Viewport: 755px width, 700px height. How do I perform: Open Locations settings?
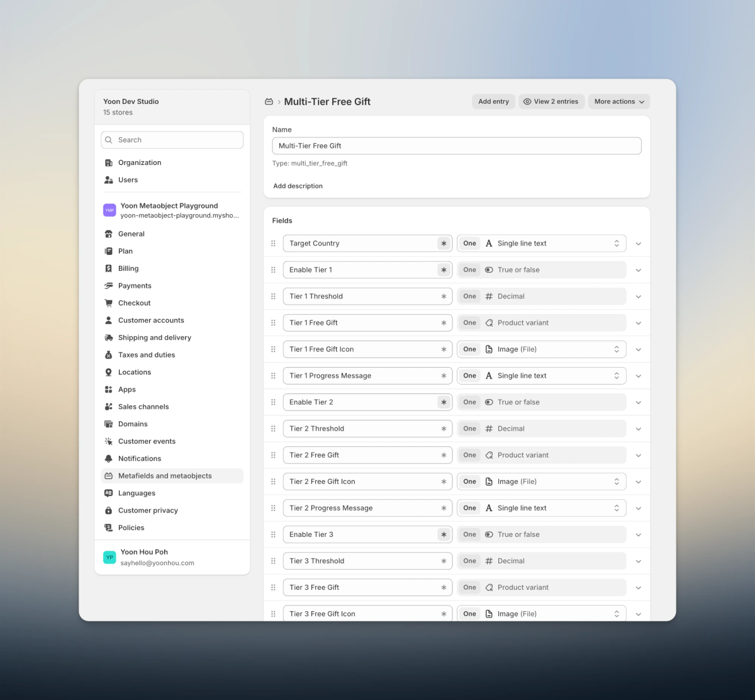[172, 372]
